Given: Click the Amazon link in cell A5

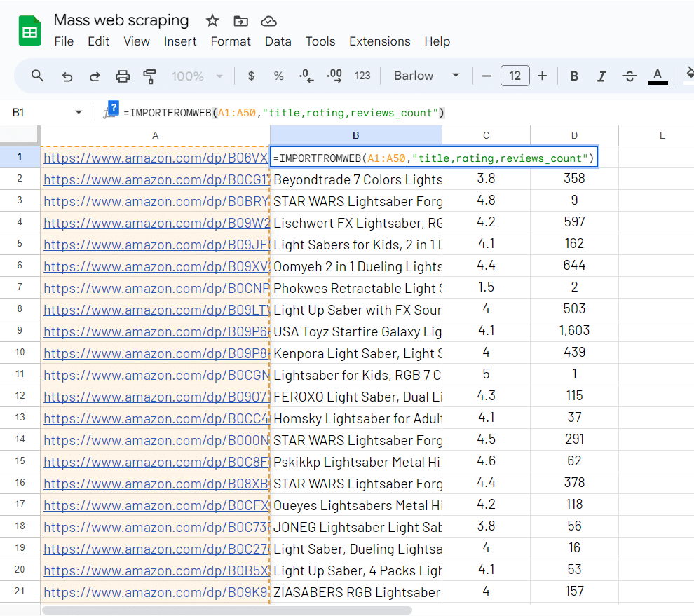Looking at the screenshot, I should [x=156, y=245].
